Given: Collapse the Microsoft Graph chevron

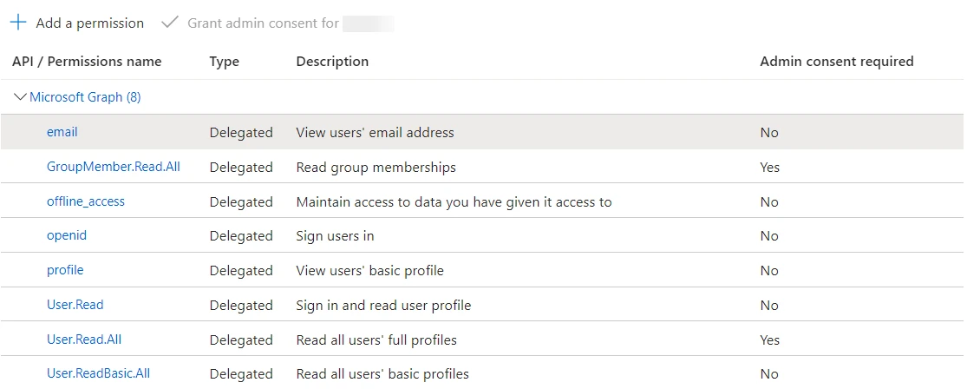Looking at the screenshot, I should [x=20, y=97].
